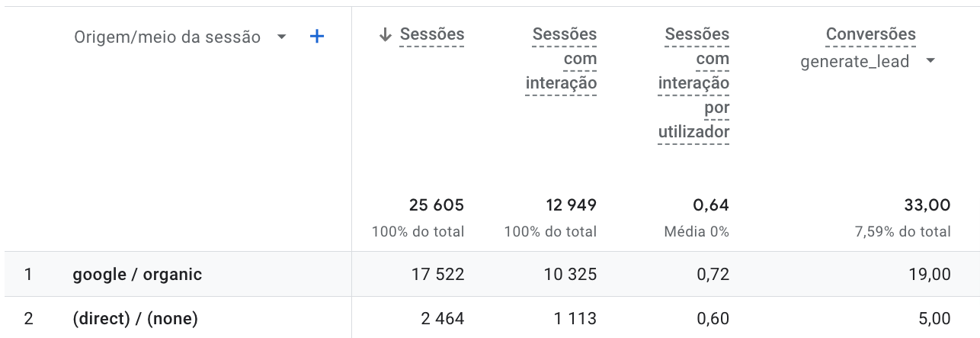Select the "(direct) / (none)" row label

click(x=135, y=318)
